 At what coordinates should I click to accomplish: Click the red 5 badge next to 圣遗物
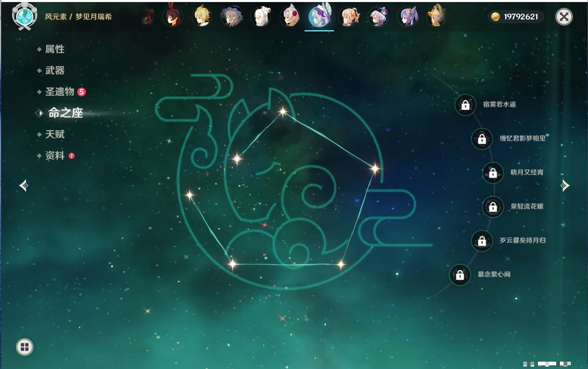81,92
